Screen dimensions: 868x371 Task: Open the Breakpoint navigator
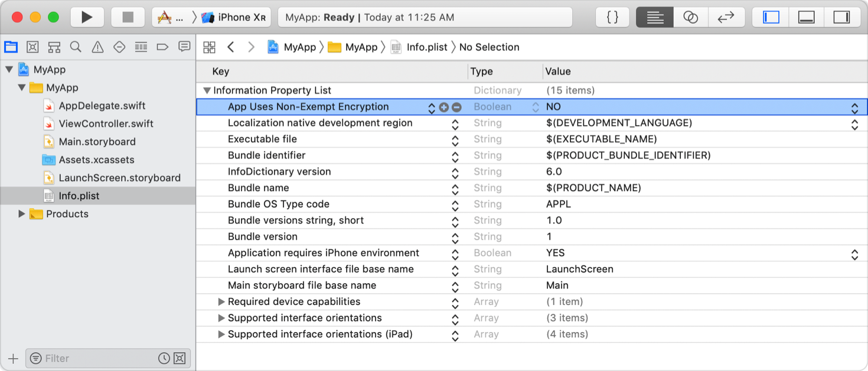pyautogui.click(x=162, y=47)
